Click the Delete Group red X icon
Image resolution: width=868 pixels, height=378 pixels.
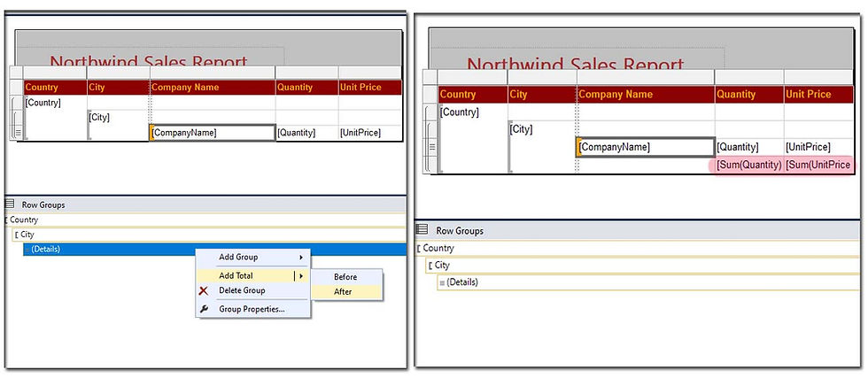pos(204,290)
